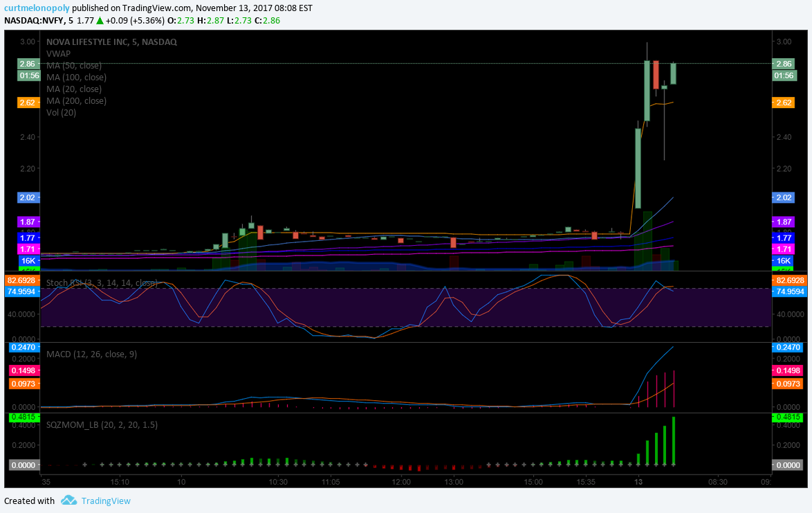Viewport: 812px width, 513px height.
Task: Click the orange 82.6928 Stoch RSI value on the right
Action: pos(788,280)
